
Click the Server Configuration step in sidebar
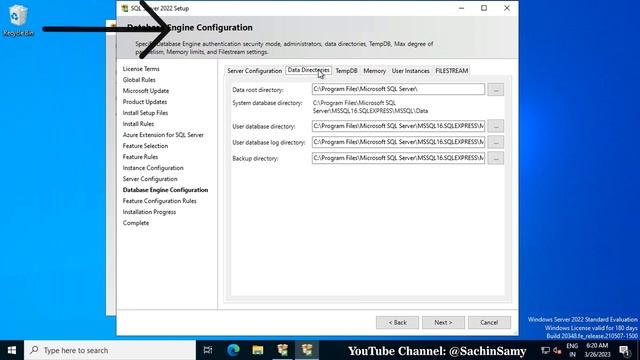pos(150,179)
